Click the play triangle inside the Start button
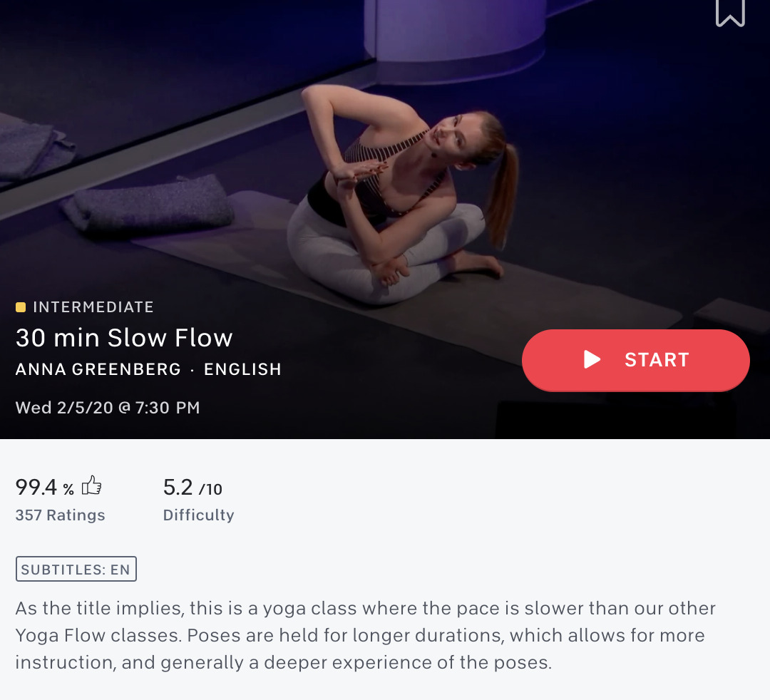This screenshot has width=770, height=700. 592,360
